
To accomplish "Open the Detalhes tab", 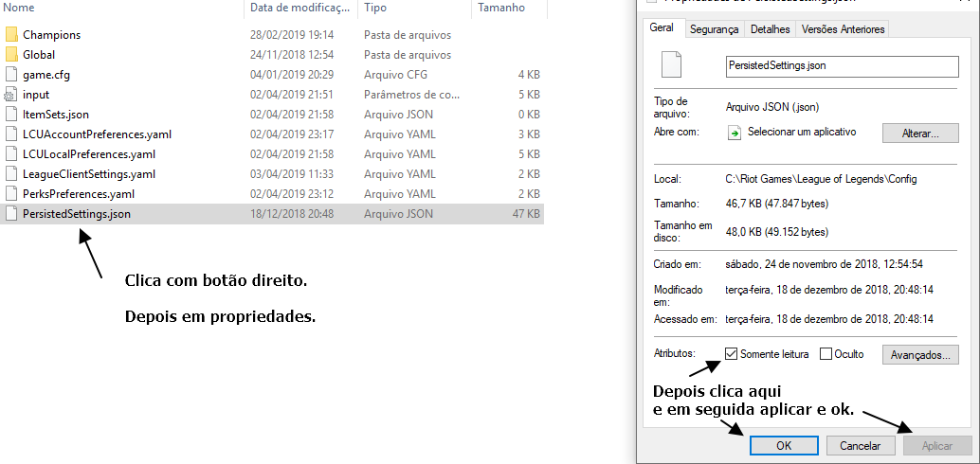I will tap(770, 29).
